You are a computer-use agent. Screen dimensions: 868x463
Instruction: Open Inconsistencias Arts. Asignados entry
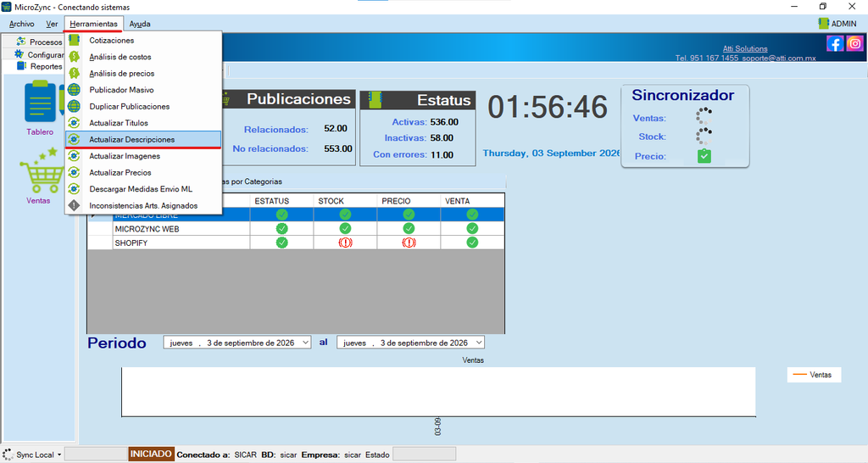click(x=143, y=205)
